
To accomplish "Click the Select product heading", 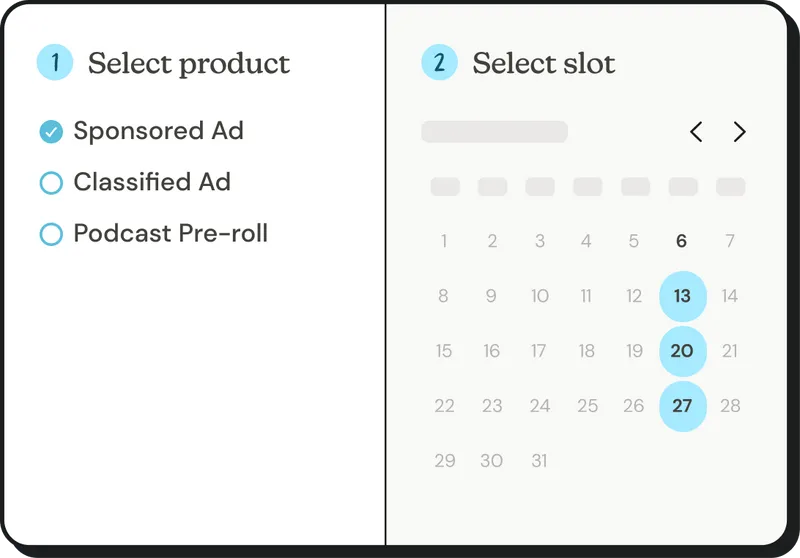I will click(189, 64).
